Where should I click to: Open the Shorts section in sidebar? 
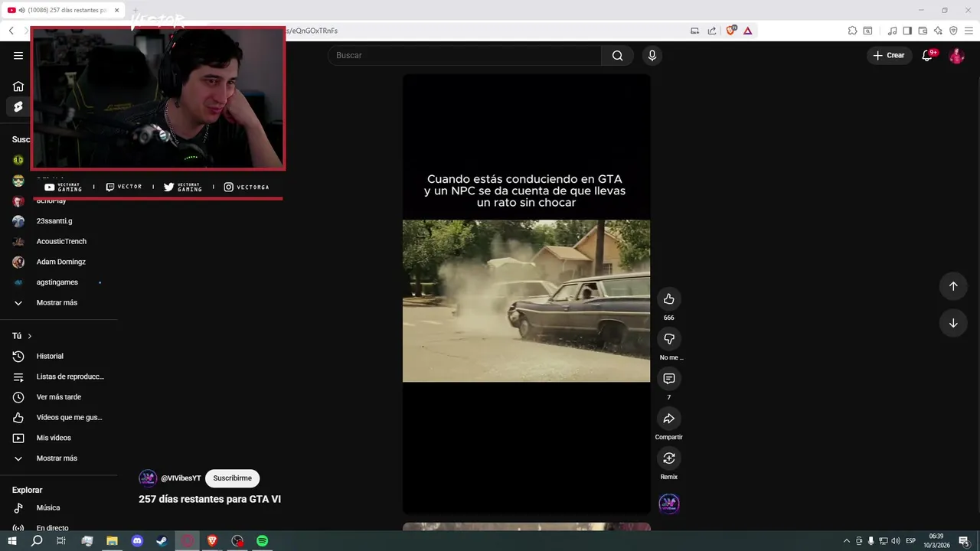18,107
